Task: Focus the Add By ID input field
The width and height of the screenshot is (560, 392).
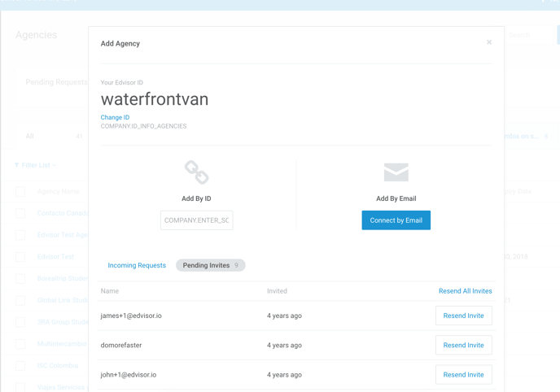Action: coord(196,220)
